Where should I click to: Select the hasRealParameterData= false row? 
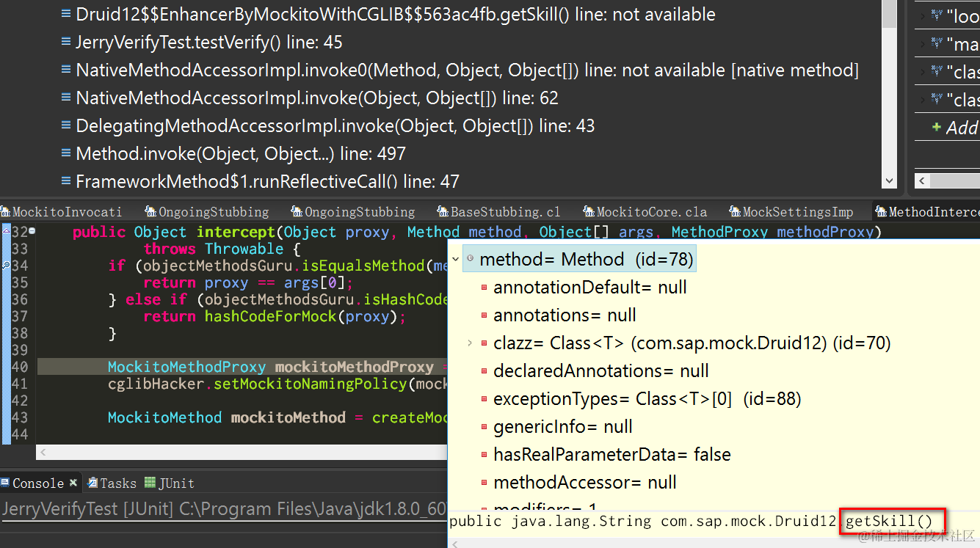click(612, 455)
